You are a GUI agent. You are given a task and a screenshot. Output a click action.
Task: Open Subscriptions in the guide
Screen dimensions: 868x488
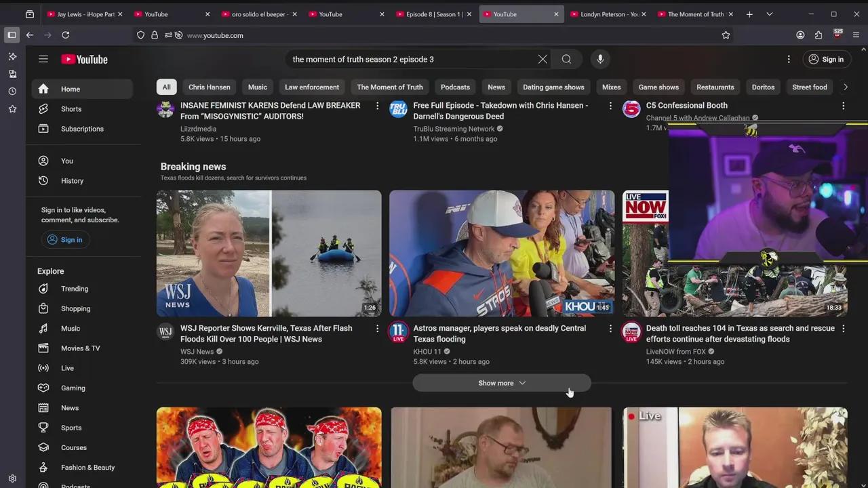pos(82,129)
